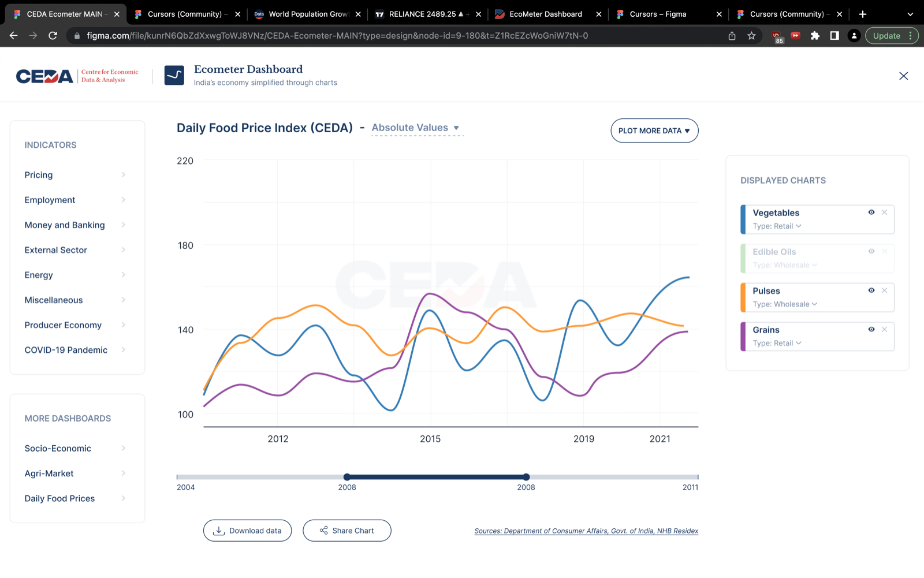Open Grains Type: Retail dropdown
Viewport: 924px width, 578px height.
click(x=777, y=343)
